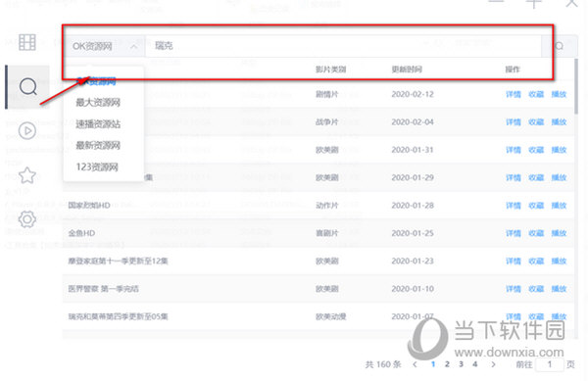
Task: Open 详情 for 摩登家庭第十一季 row
Action: coord(514,262)
